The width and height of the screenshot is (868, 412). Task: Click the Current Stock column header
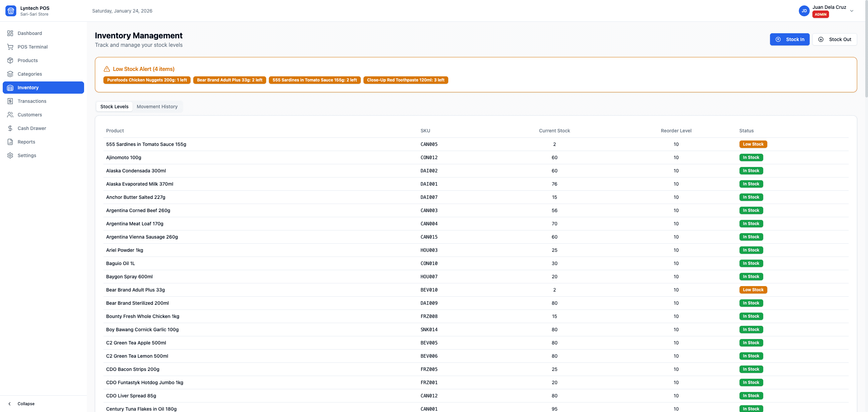pos(554,131)
